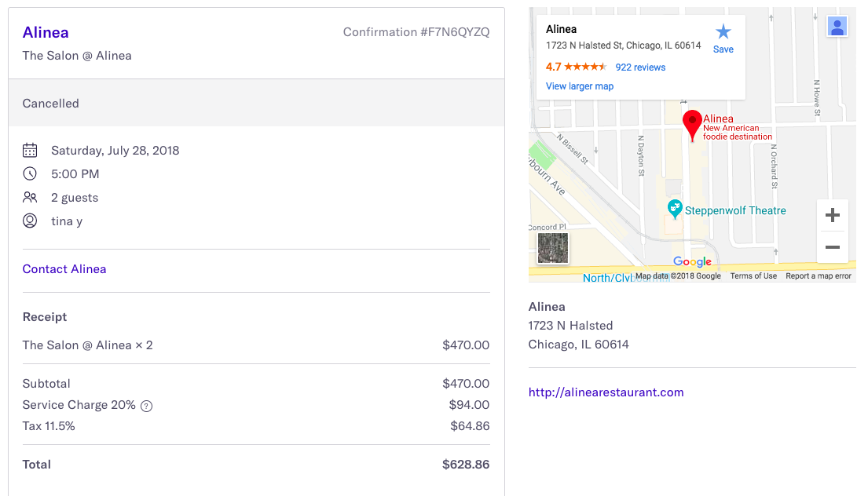
Task: Click the 1723 N Halsted address below map
Action: (x=570, y=326)
